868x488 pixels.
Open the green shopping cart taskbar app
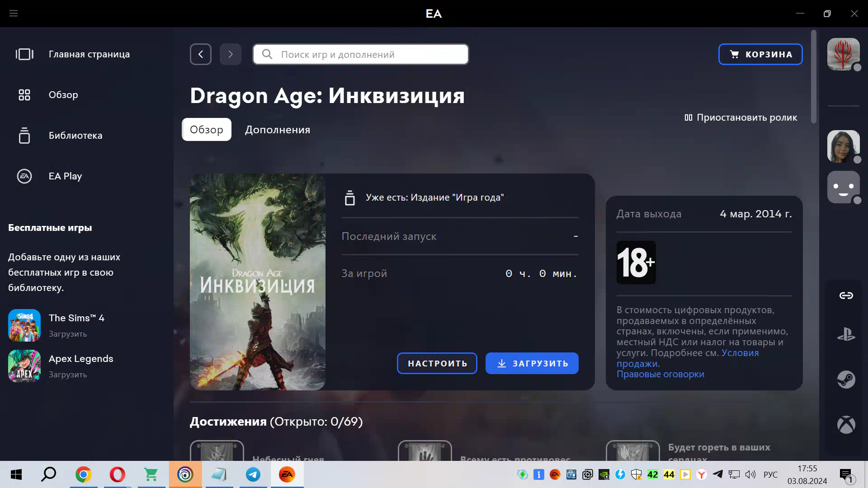coord(151,474)
